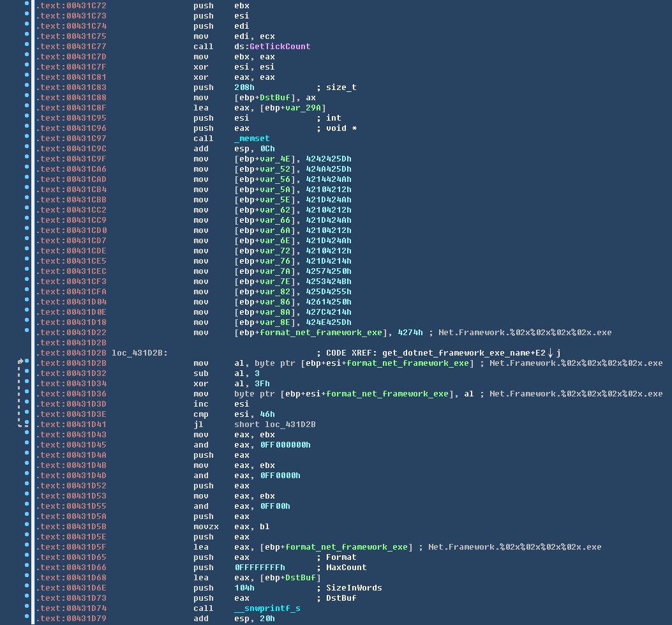
Task: Click the jump arrow head at 00431D2B
Action: pos(21,362)
